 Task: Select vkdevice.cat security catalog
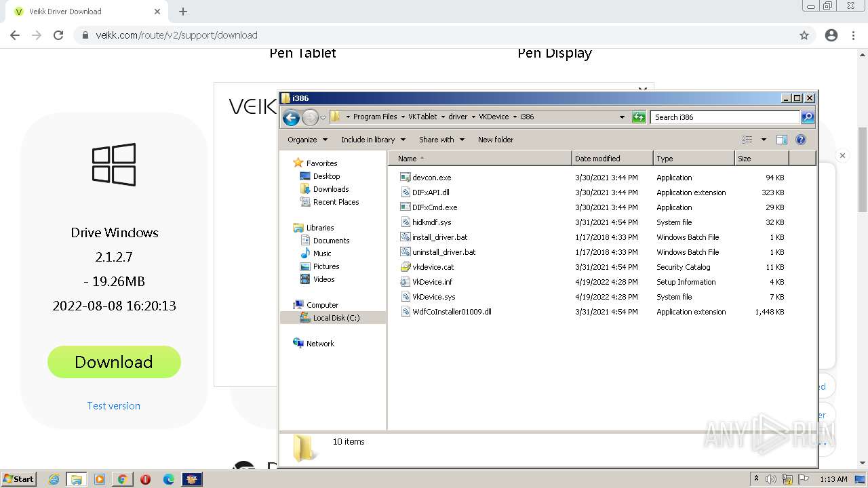(x=433, y=267)
